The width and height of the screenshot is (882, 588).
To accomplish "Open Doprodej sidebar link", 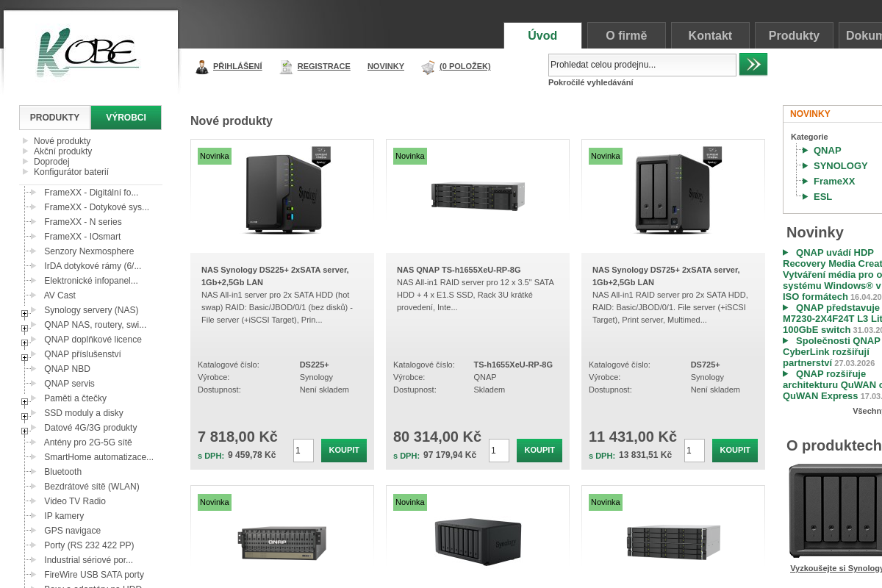I will (x=51, y=162).
